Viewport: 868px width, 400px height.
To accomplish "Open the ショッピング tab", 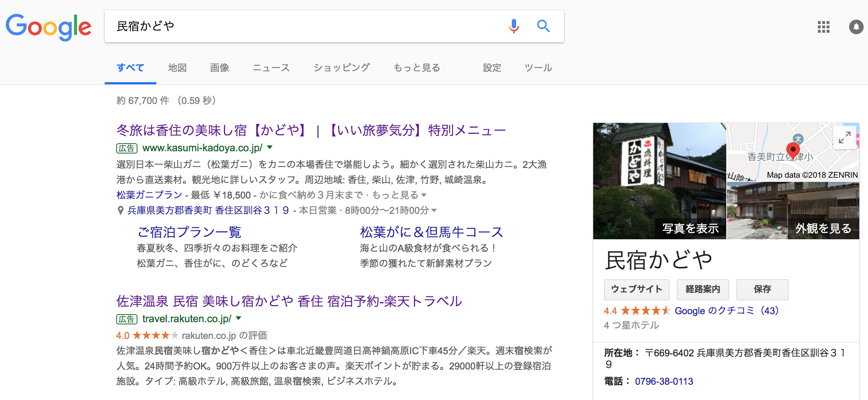I will pos(342,68).
